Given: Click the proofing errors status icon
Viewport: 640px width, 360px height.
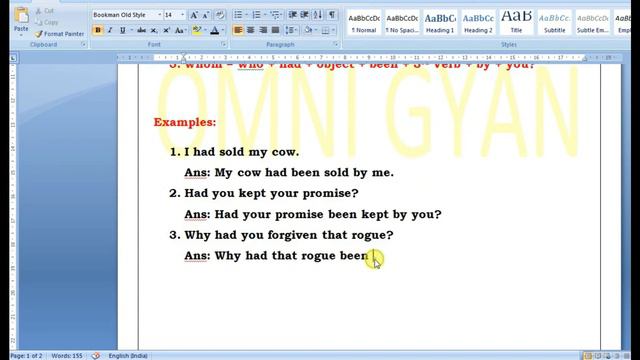Looking at the screenshot, I should coord(96,356).
